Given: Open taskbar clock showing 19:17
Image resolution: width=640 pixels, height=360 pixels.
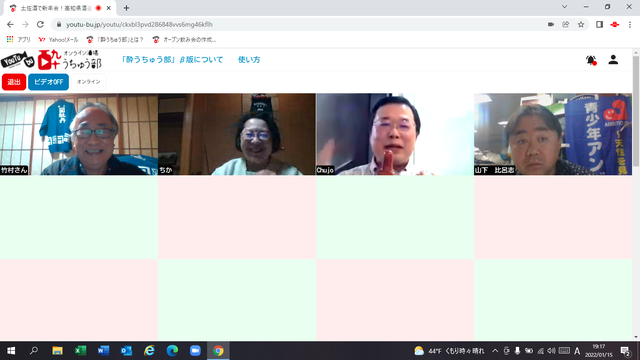Looking at the screenshot, I should [x=599, y=351].
